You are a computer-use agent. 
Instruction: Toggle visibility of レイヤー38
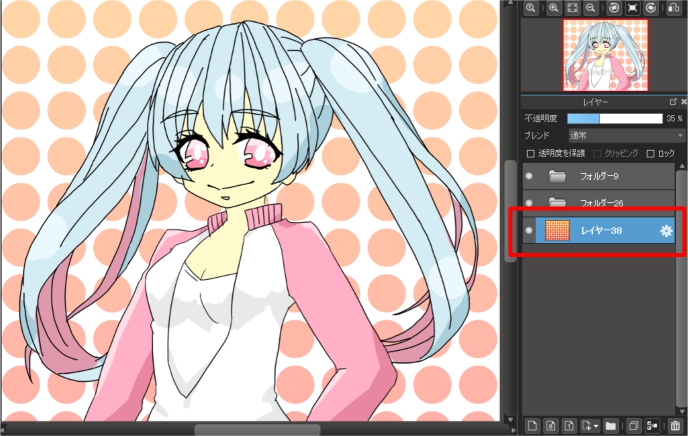pyautogui.click(x=529, y=230)
